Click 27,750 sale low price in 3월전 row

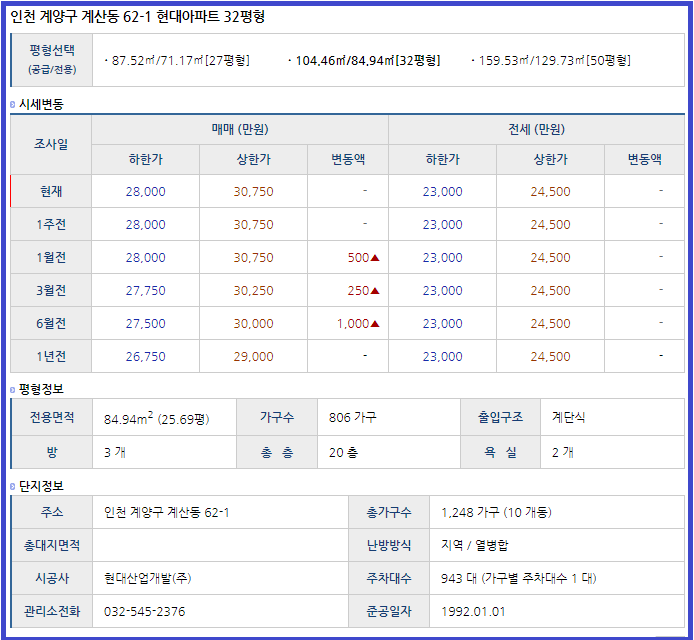click(146, 291)
